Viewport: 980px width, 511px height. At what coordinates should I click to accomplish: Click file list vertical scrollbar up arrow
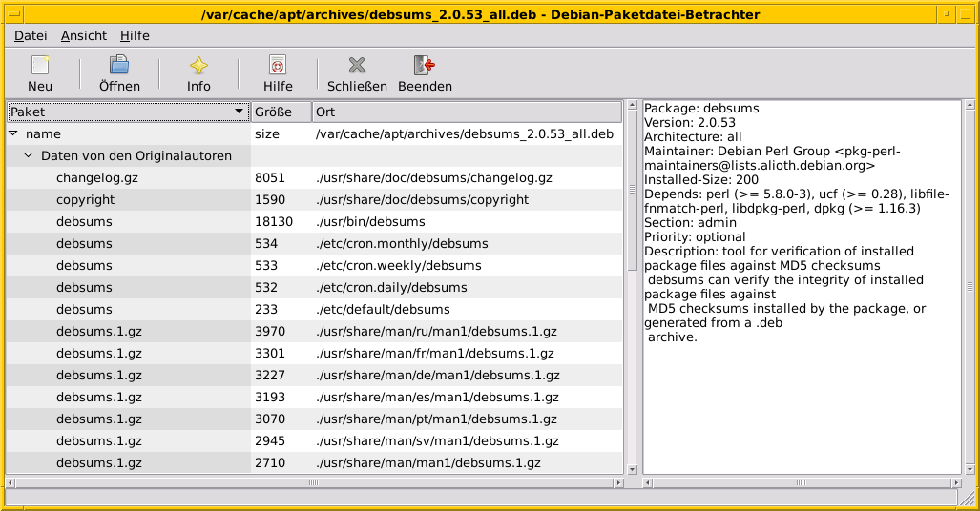point(632,105)
